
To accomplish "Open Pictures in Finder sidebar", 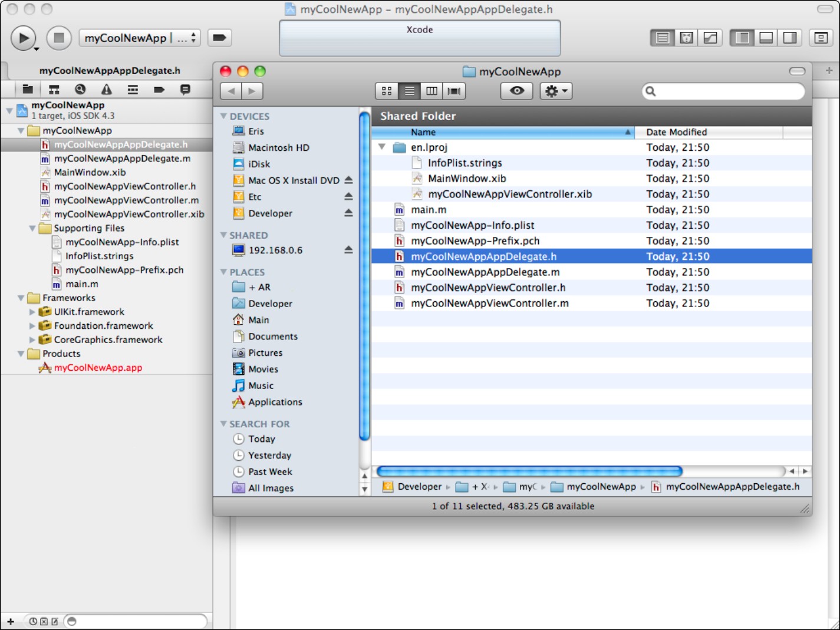I will point(265,353).
